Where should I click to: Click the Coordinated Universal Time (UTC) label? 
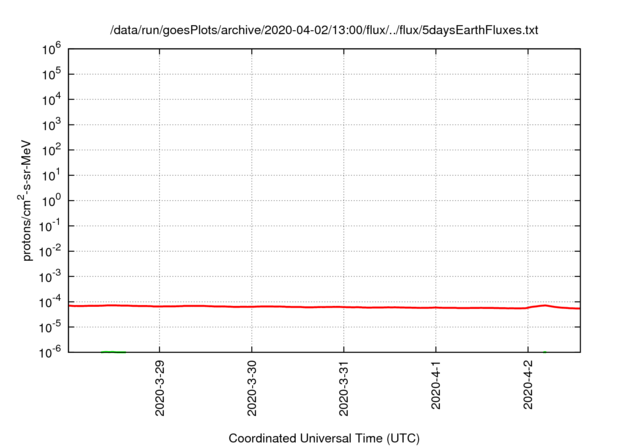point(324,438)
